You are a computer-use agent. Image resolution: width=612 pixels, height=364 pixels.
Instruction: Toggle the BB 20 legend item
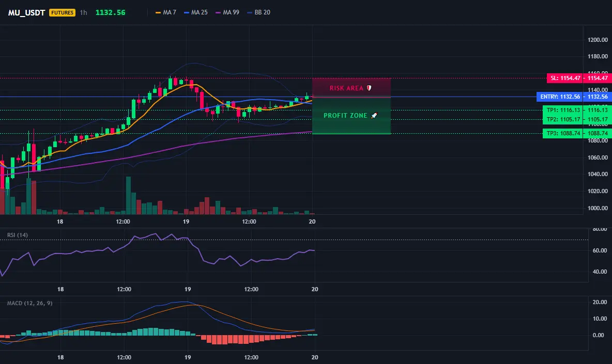259,12
